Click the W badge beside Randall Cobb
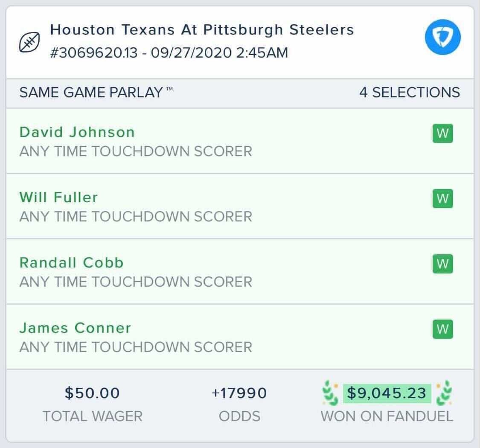The image size is (480, 448). [x=444, y=264]
